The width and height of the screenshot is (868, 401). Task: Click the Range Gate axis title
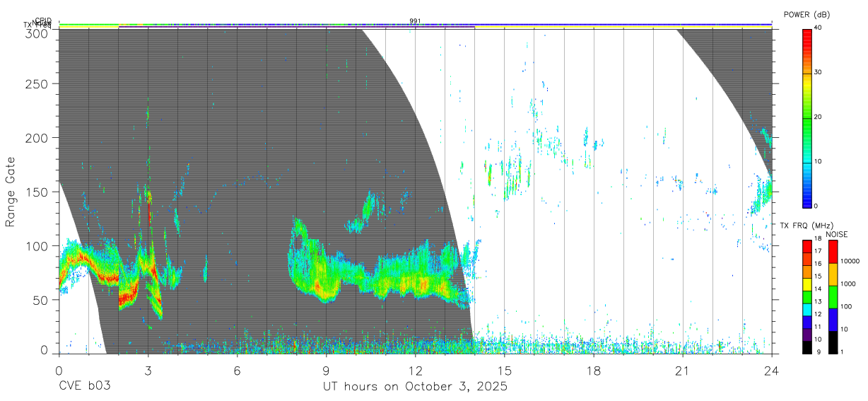pyautogui.click(x=11, y=192)
